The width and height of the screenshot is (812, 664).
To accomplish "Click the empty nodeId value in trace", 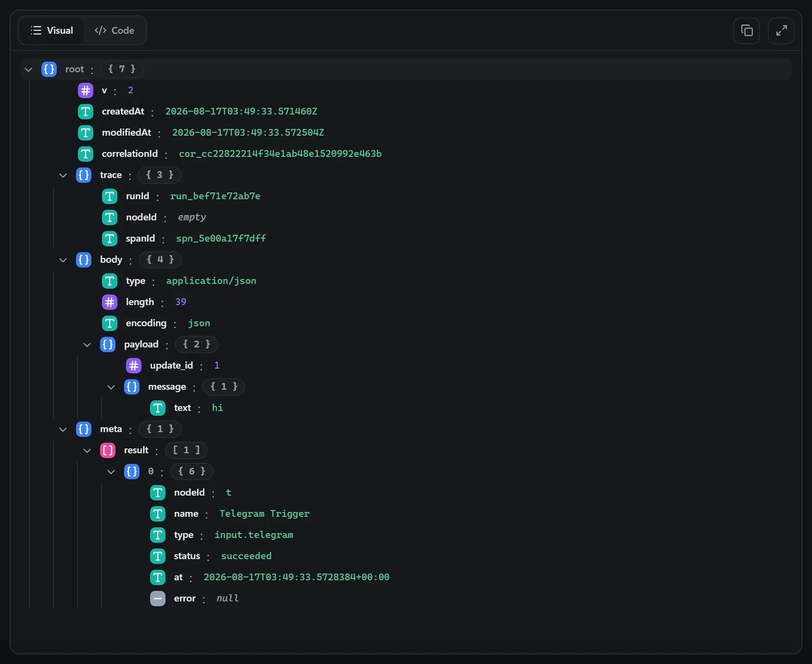I will point(192,217).
